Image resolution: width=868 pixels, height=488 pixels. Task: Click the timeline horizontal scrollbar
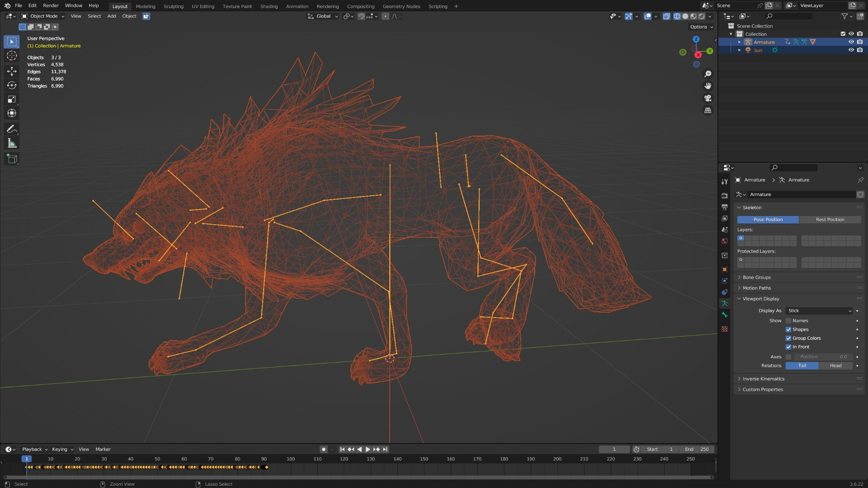coord(359,477)
